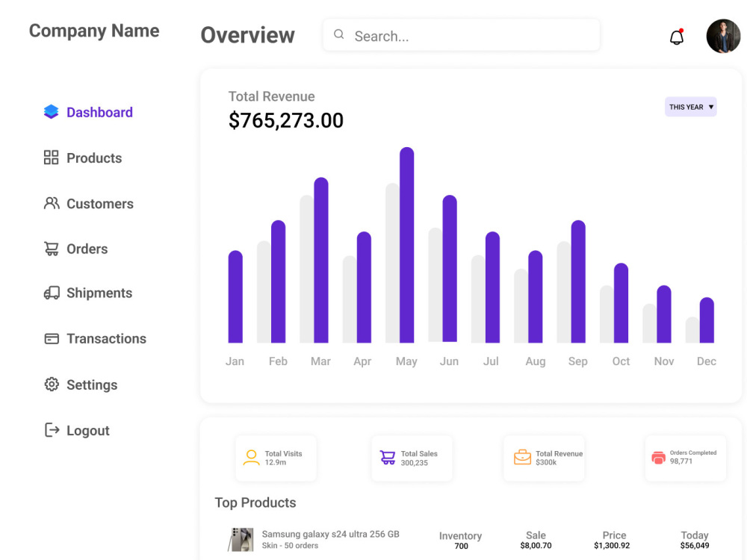Expand the time range selector arrow
The width and height of the screenshot is (747, 560).
(x=710, y=107)
